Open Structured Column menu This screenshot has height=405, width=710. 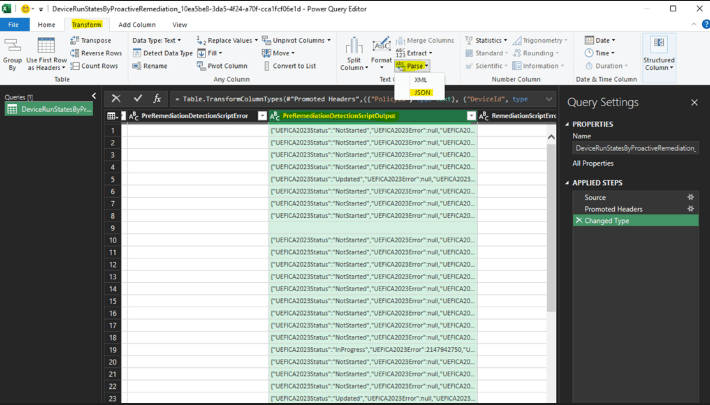point(659,54)
